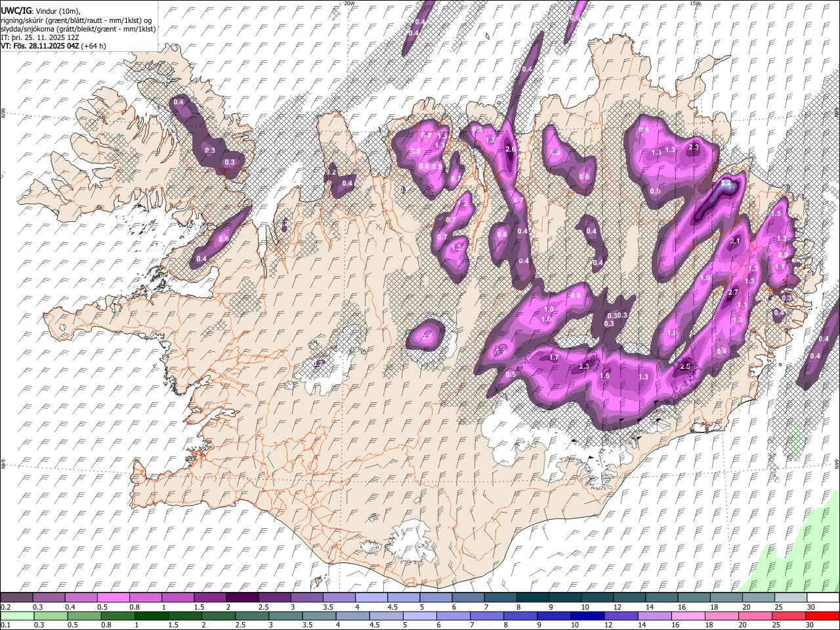Click the '15W' longitude label

coord(695,3)
